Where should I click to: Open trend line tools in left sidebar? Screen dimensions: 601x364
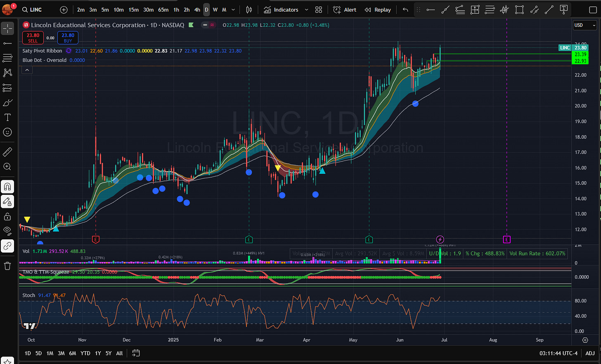click(x=7, y=43)
